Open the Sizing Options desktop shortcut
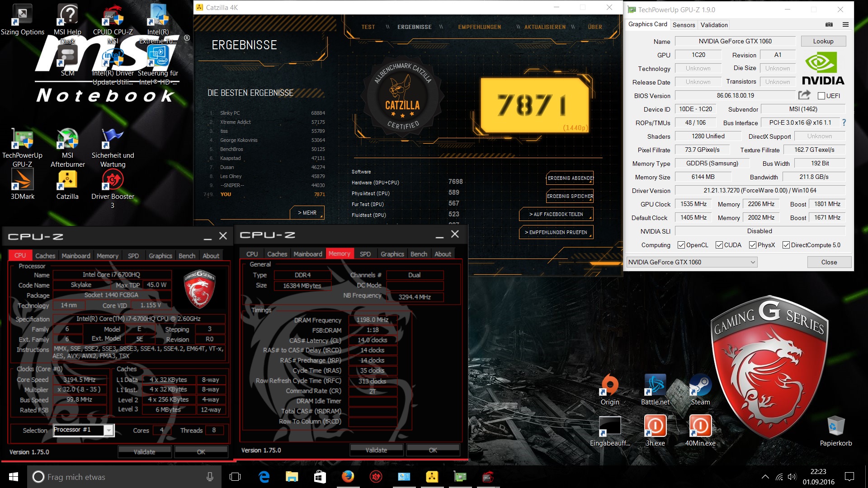The image size is (868, 488). coord(22,19)
